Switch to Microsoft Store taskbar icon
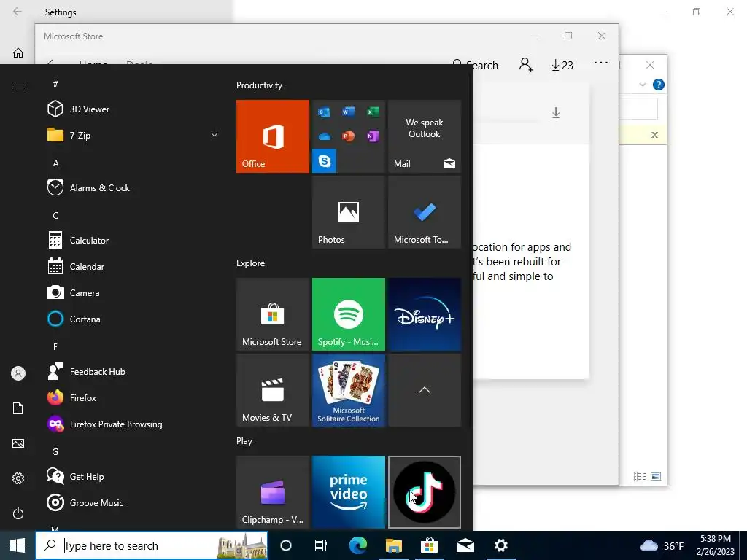 click(x=429, y=545)
